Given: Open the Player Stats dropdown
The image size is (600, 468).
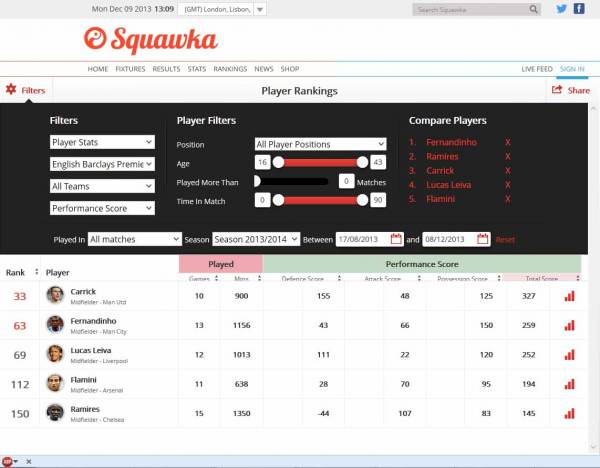Looking at the screenshot, I should (x=102, y=142).
